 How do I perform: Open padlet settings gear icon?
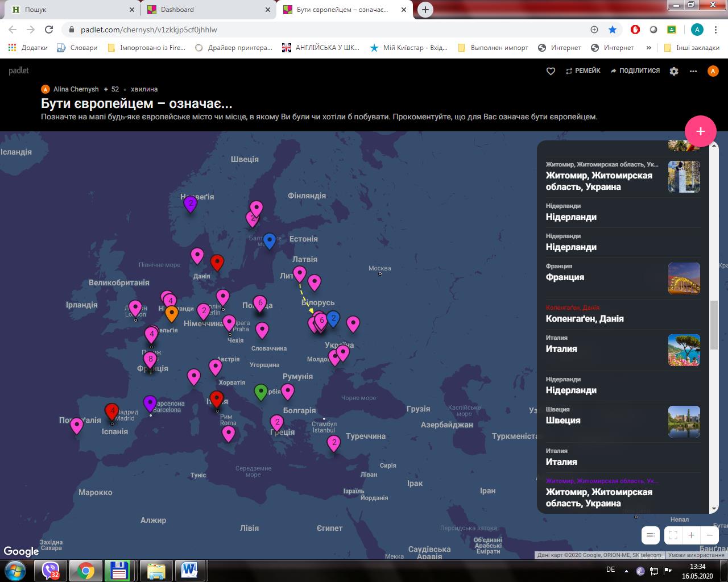[674, 71]
